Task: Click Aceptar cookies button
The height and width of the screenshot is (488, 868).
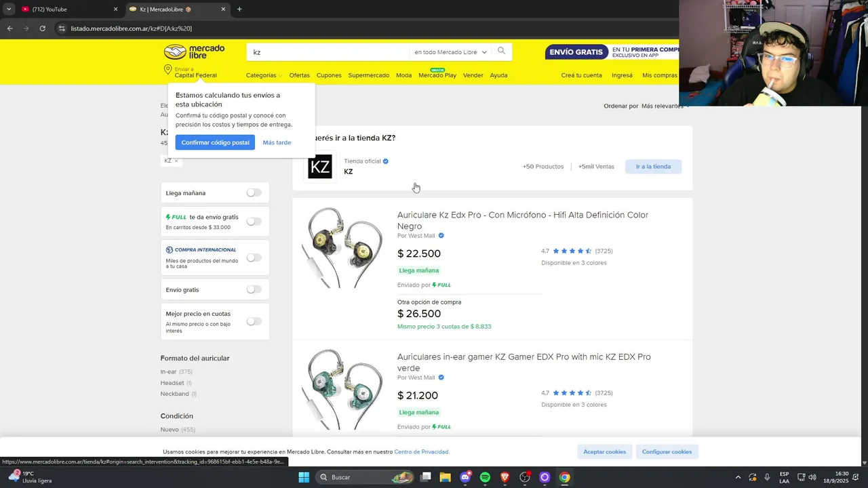Action: click(605, 451)
